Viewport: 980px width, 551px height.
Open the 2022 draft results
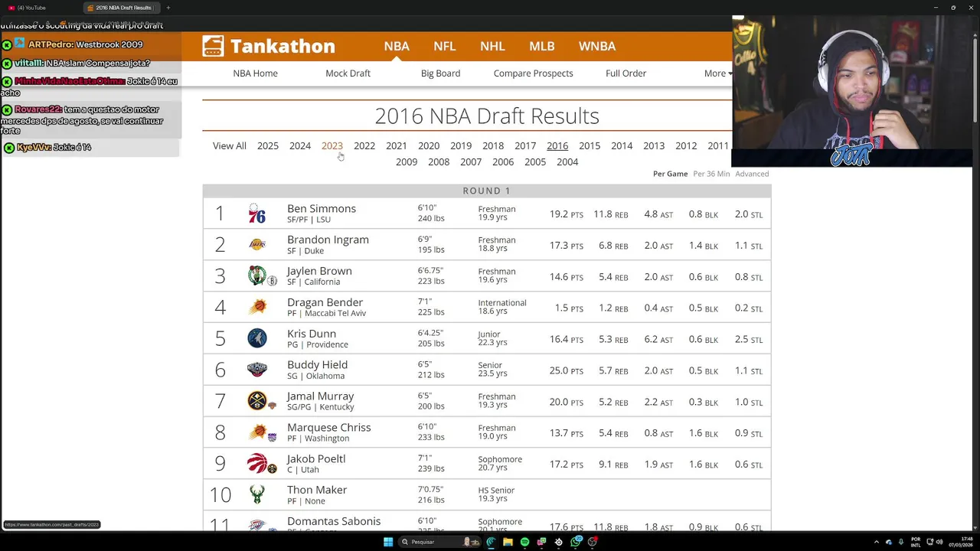click(x=364, y=146)
